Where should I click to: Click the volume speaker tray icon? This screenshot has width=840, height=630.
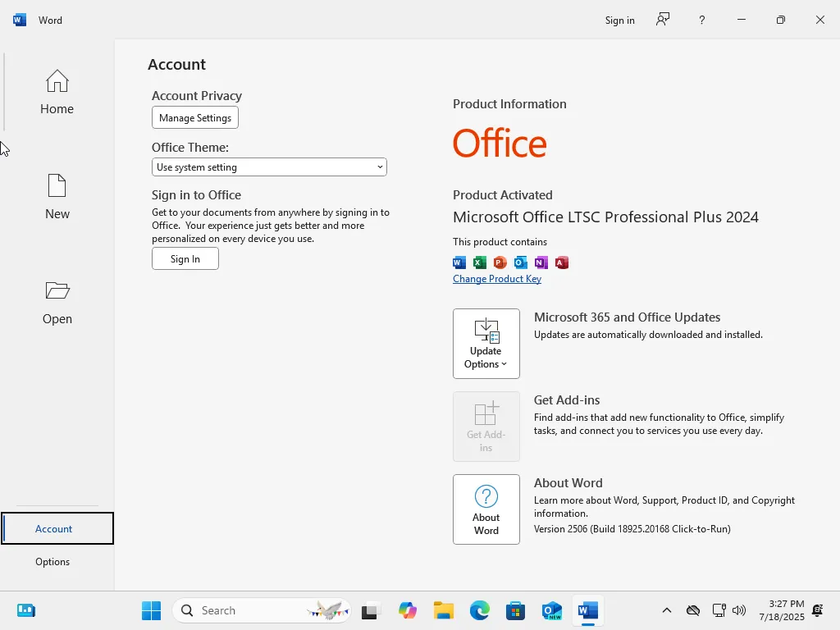coord(739,610)
